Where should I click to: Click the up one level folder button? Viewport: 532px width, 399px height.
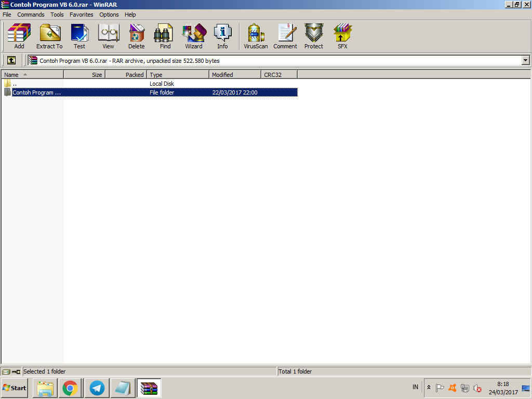tap(11, 60)
